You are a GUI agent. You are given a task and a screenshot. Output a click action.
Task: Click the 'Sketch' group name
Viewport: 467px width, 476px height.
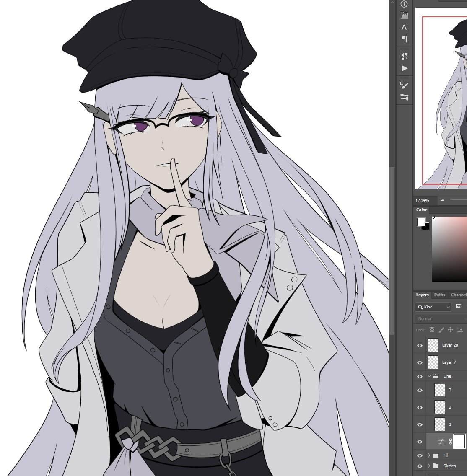(x=449, y=466)
